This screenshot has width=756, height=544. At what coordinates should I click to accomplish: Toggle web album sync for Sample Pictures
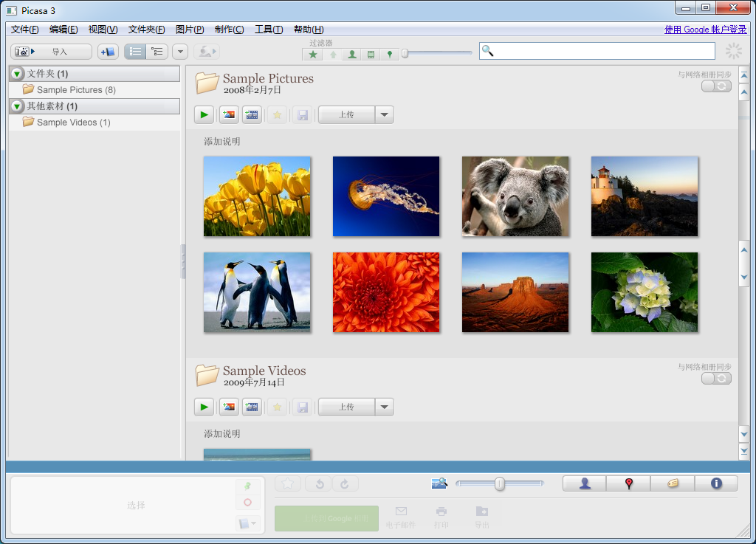tap(716, 86)
